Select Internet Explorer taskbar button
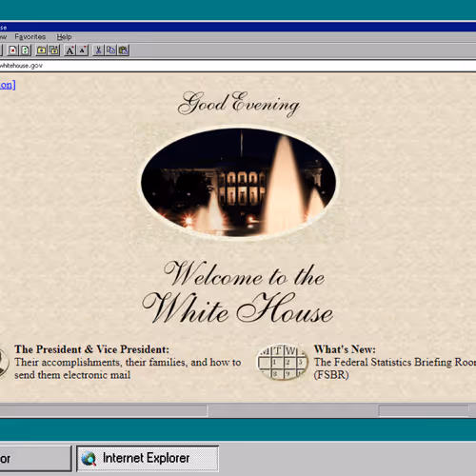The image size is (476, 476). [x=148, y=459]
